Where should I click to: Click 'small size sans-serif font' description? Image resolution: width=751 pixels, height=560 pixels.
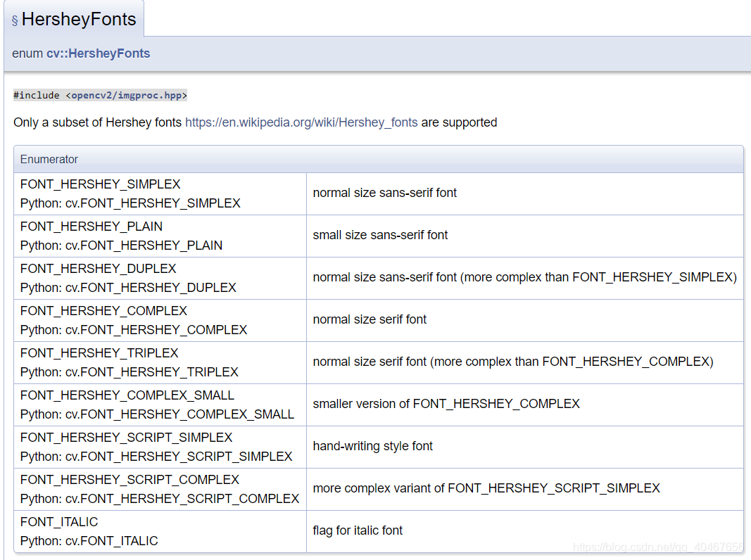380,235
